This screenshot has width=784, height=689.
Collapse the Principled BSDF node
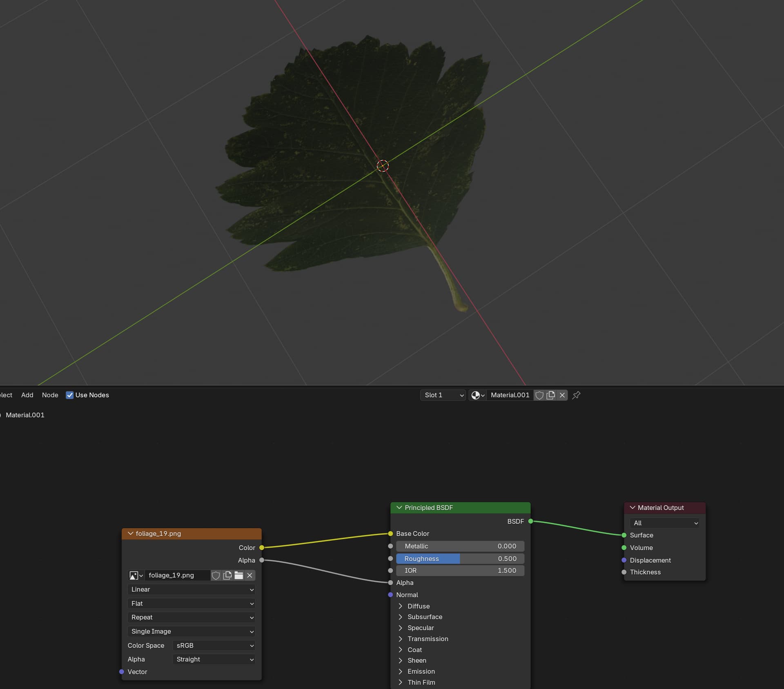pos(399,507)
